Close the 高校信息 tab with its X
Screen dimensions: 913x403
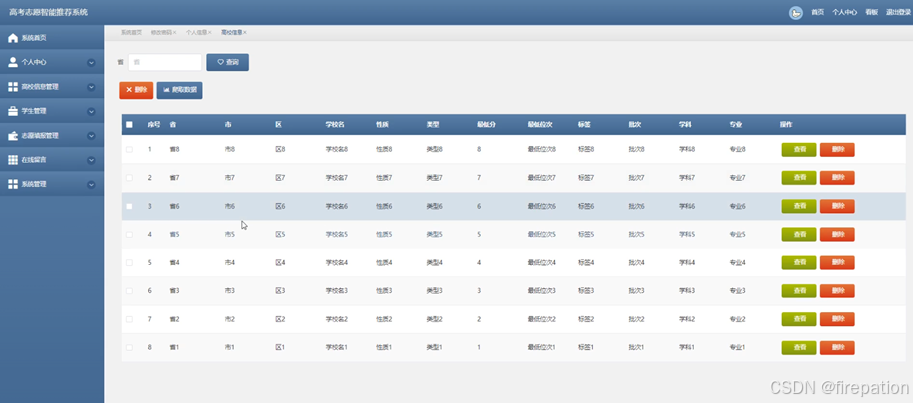click(245, 33)
